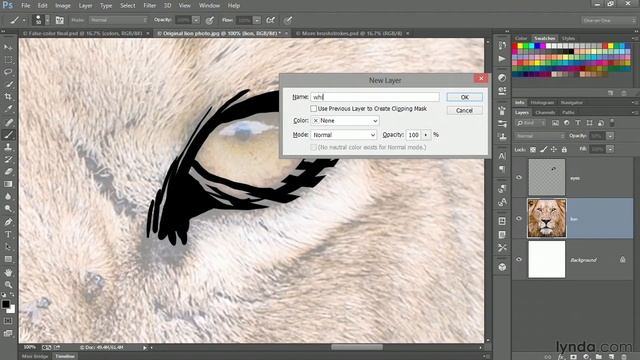Select the Eyedropper tool
This screenshot has height=360, width=640.
point(8,109)
